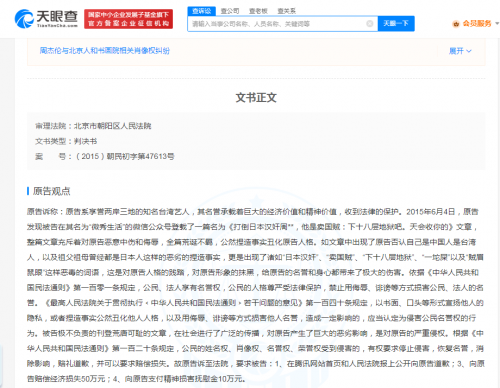Click the 天眼查 blue swirl logo icon
This screenshot has height=388, width=500.
pyautogui.click(x=24, y=19)
